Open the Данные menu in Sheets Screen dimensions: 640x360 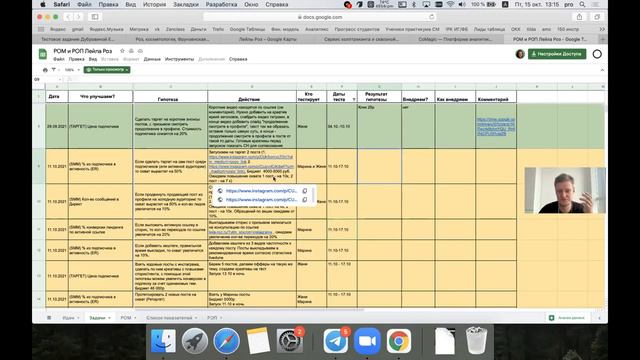pos(152,59)
